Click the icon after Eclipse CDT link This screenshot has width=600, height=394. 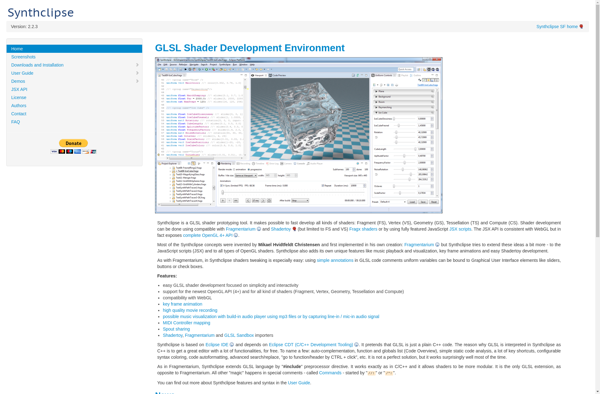(356, 345)
